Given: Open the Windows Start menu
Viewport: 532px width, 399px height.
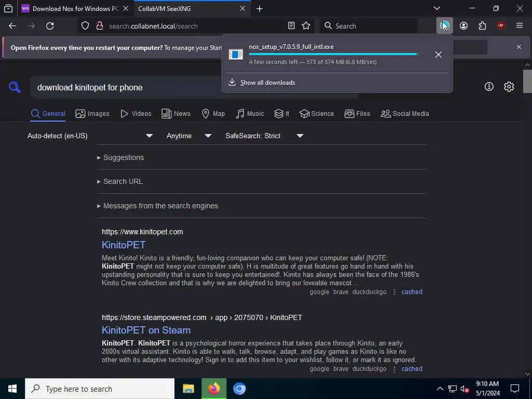Looking at the screenshot, I should pos(12,389).
